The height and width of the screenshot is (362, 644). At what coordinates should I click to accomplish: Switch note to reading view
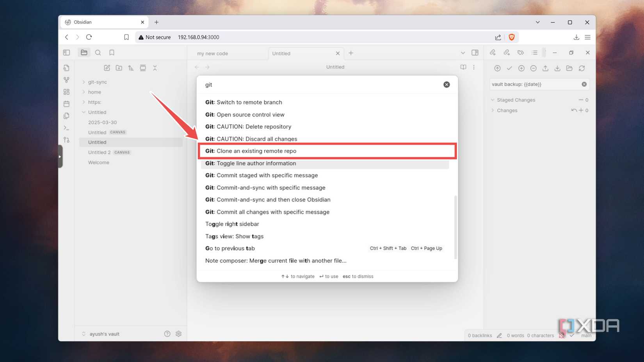tap(463, 67)
